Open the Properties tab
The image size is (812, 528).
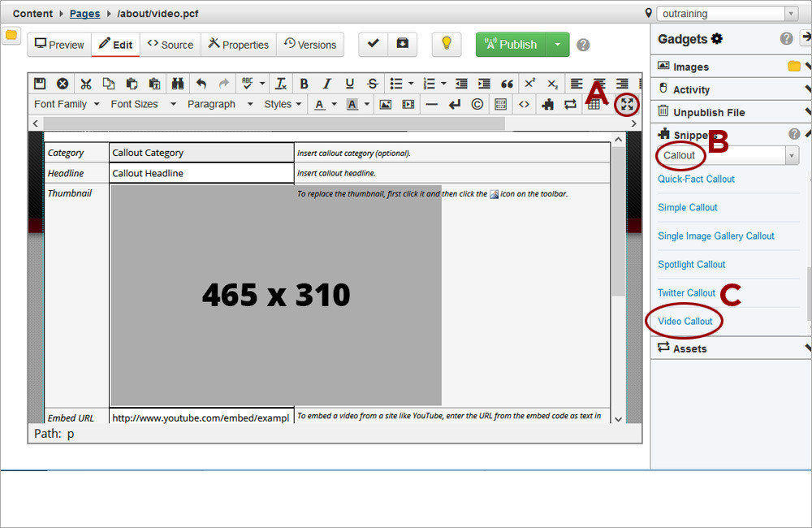tap(239, 45)
